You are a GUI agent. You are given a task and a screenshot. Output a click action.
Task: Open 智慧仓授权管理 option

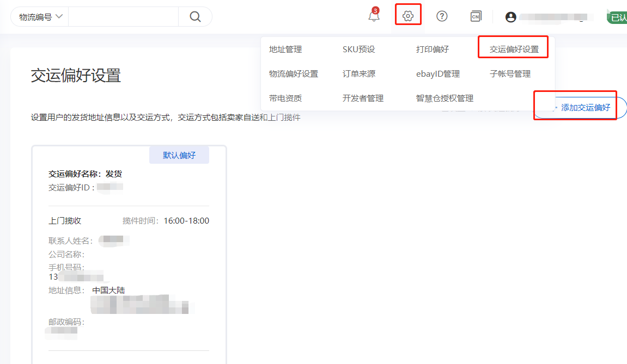click(445, 98)
